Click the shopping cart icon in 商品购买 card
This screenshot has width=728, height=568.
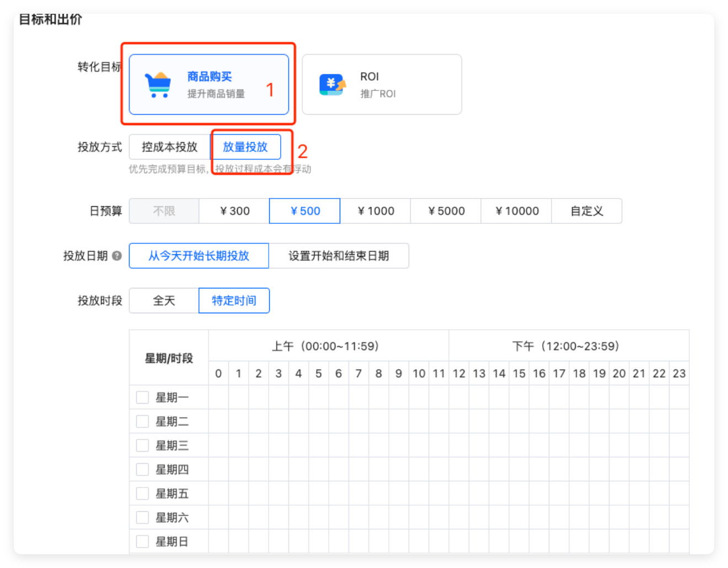pos(157,84)
